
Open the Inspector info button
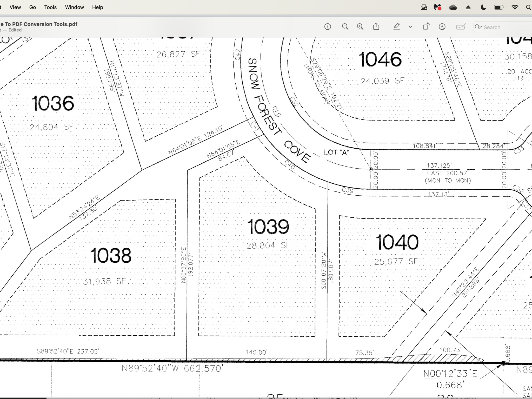pyautogui.click(x=328, y=26)
